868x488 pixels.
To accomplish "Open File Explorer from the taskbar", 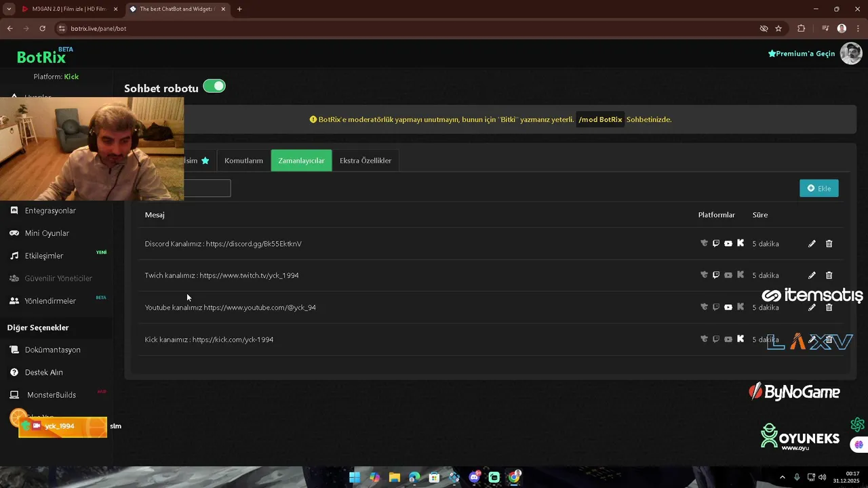I will coord(395,477).
